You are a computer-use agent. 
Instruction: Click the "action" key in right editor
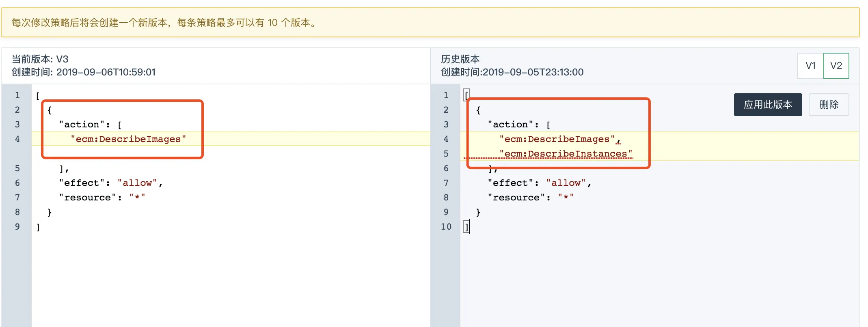pyautogui.click(x=510, y=125)
